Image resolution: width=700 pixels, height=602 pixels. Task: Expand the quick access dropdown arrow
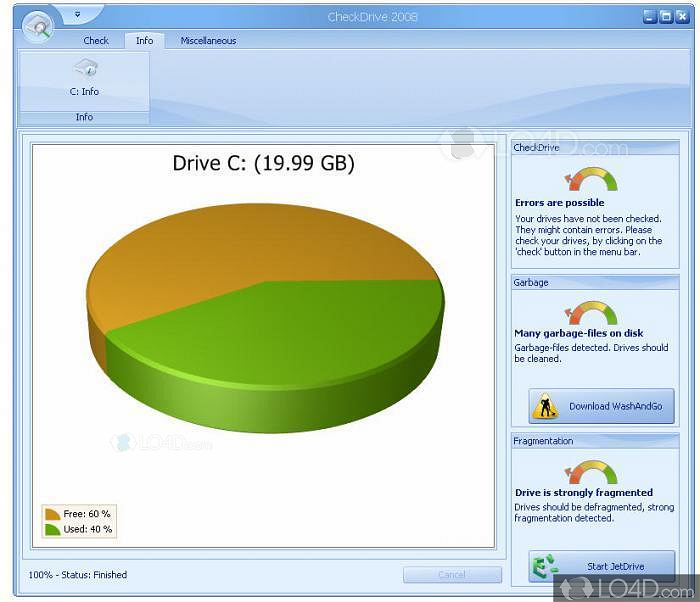[78, 14]
